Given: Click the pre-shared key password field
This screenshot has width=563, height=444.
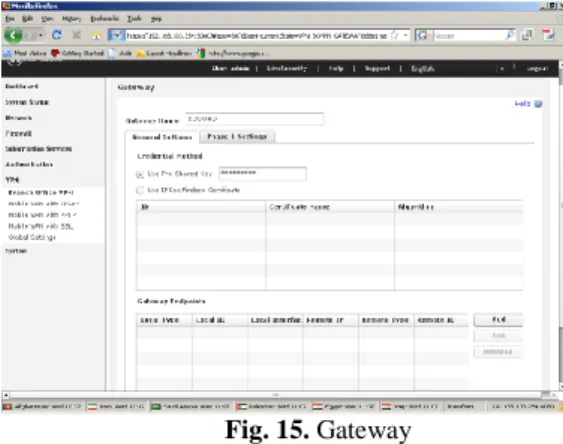Looking at the screenshot, I should tap(262, 174).
